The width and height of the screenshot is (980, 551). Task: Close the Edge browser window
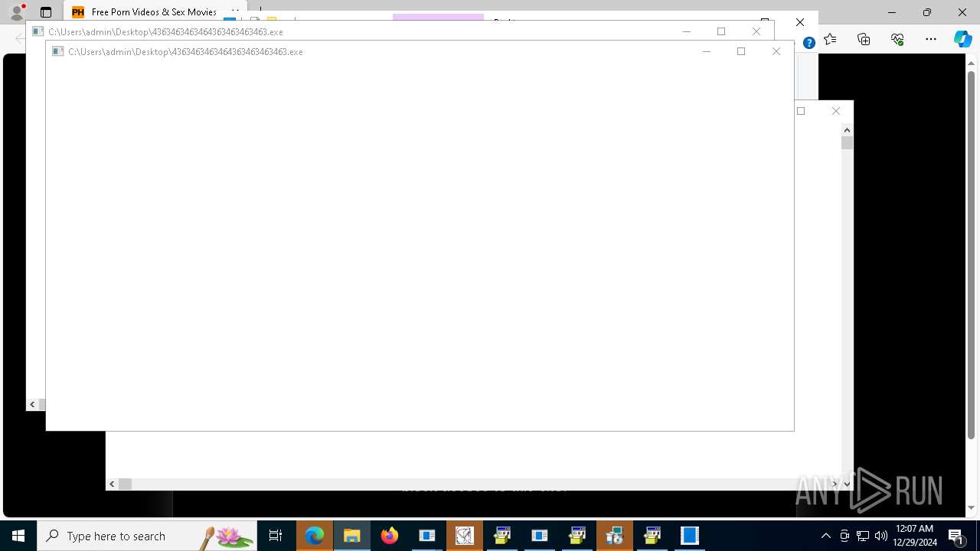(962, 12)
